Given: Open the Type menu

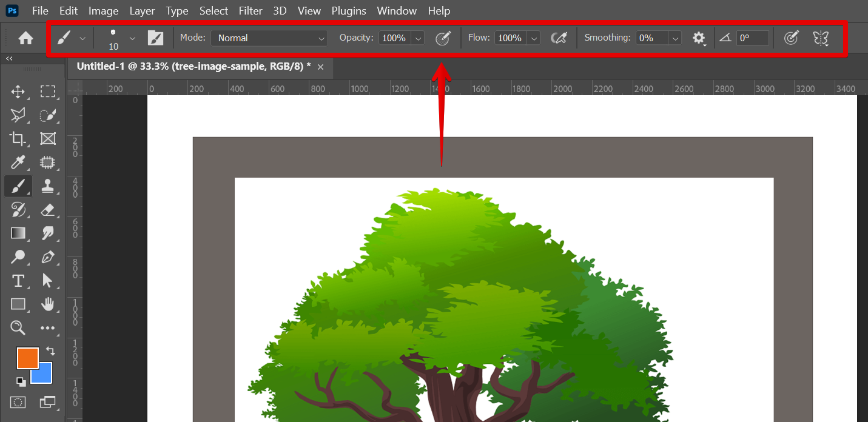Looking at the screenshot, I should tap(177, 11).
